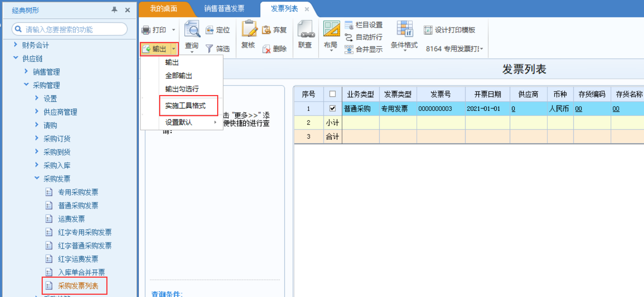The height and width of the screenshot is (297, 644).
Task: Open the Print dropdown arrow
Action: pos(173,30)
